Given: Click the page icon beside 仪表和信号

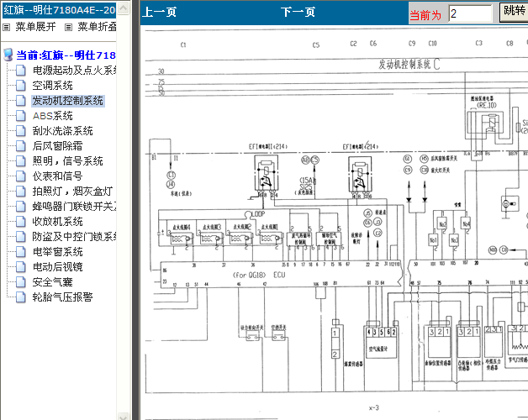Looking at the screenshot, I should (21, 176).
